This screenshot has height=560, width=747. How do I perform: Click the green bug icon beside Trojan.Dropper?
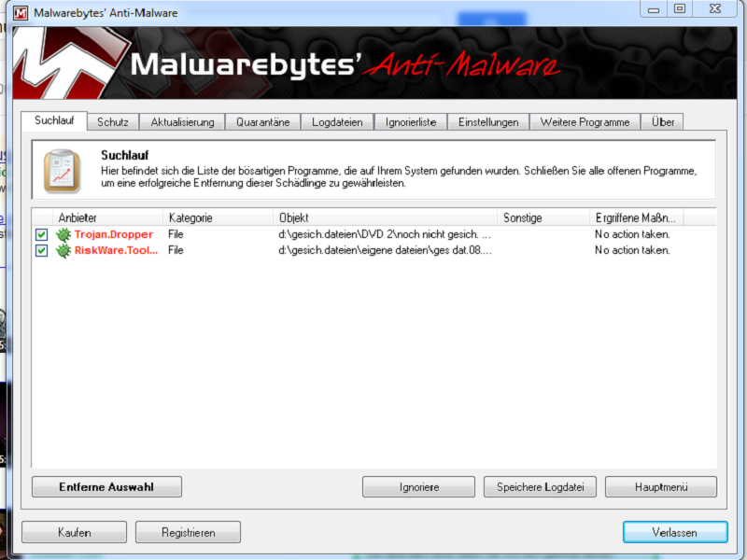coord(63,234)
